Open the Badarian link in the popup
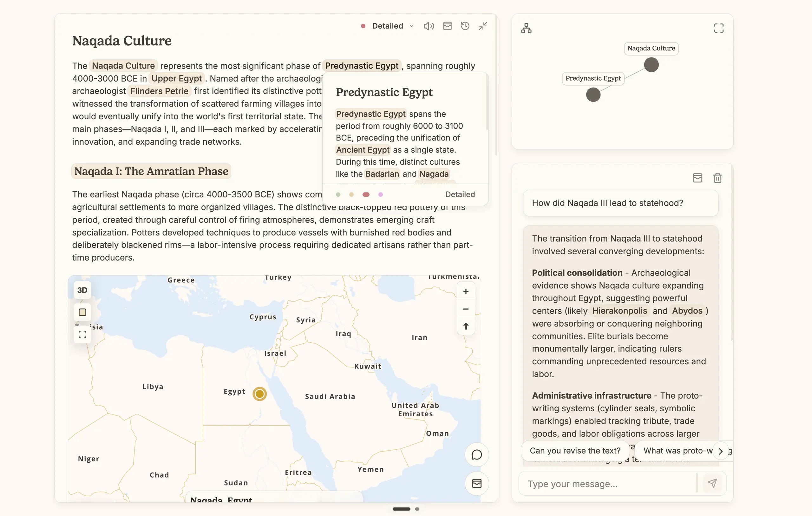The width and height of the screenshot is (812, 516). tap(382, 174)
